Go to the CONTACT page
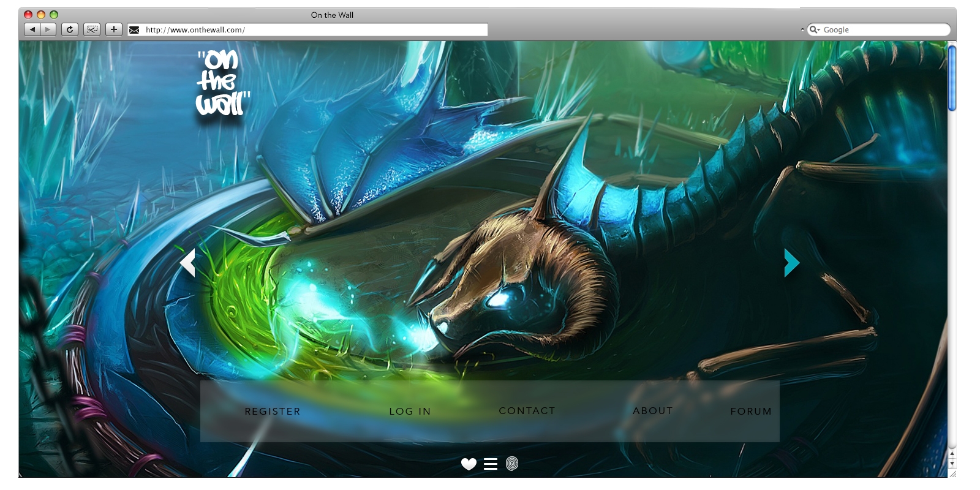The height and width of the screenshot is (490, 980). click(x=527, y=411)
